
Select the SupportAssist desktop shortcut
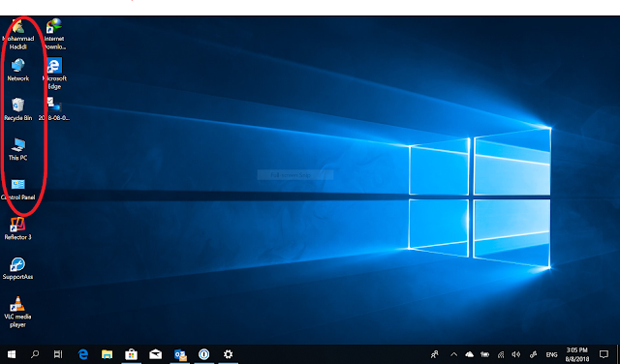coord(17,268)
